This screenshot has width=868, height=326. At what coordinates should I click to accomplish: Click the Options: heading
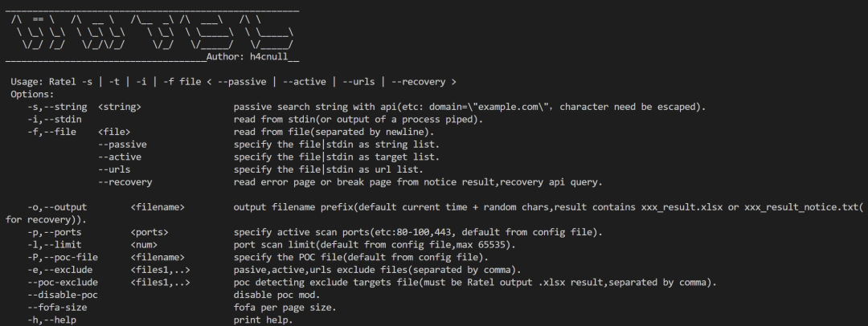click(32, 94)
